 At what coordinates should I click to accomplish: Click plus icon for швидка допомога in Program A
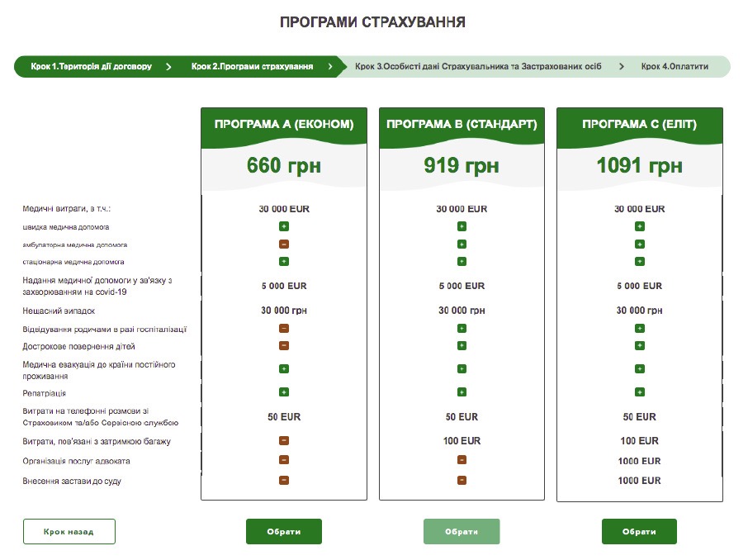click(x=284, y=226)
